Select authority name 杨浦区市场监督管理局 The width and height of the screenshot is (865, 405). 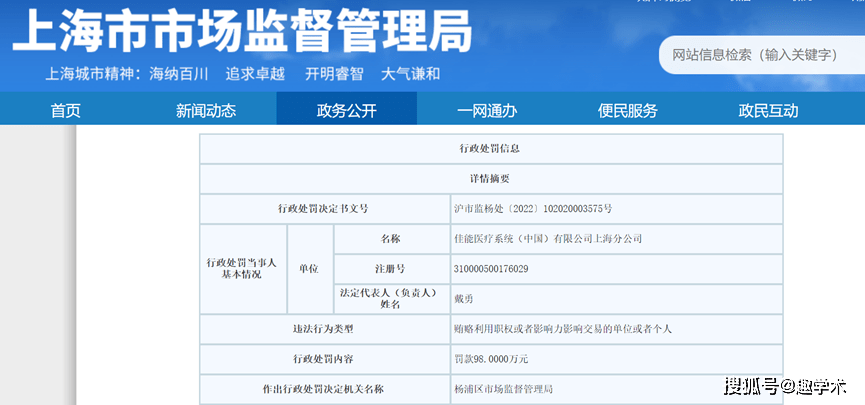[x=502, y=389]
